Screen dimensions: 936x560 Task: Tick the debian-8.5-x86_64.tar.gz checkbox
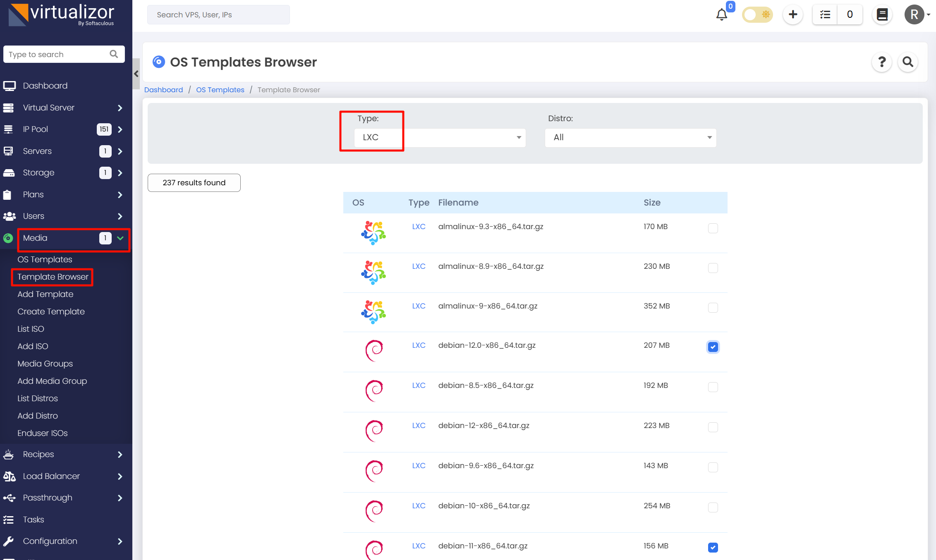[713, 387]
